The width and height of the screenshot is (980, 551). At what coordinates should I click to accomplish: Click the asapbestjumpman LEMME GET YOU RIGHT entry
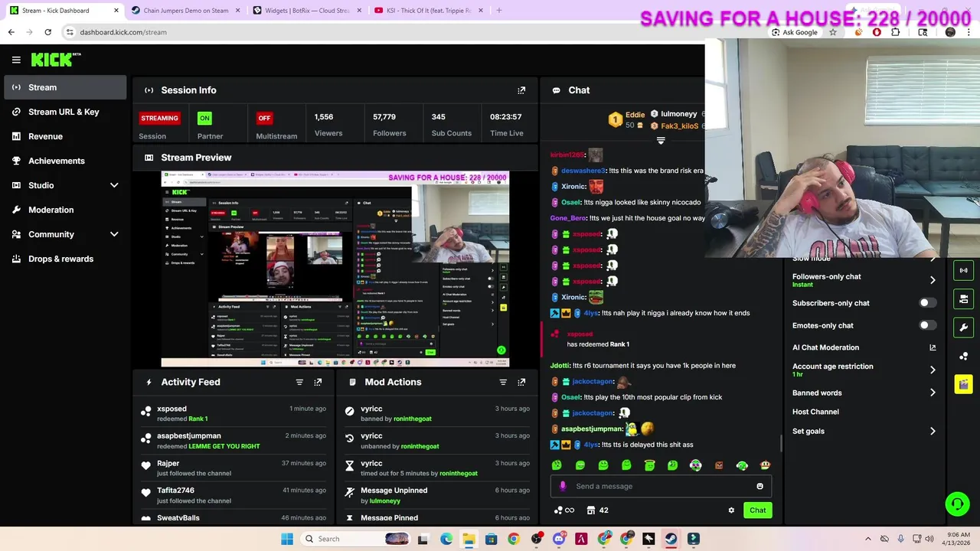233,441
